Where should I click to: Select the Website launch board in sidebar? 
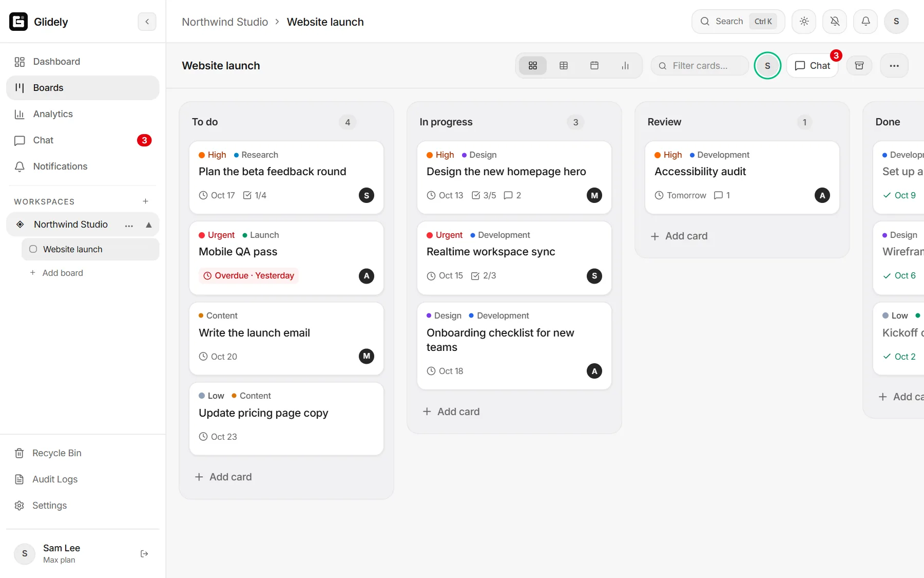(x=90, y=249)
